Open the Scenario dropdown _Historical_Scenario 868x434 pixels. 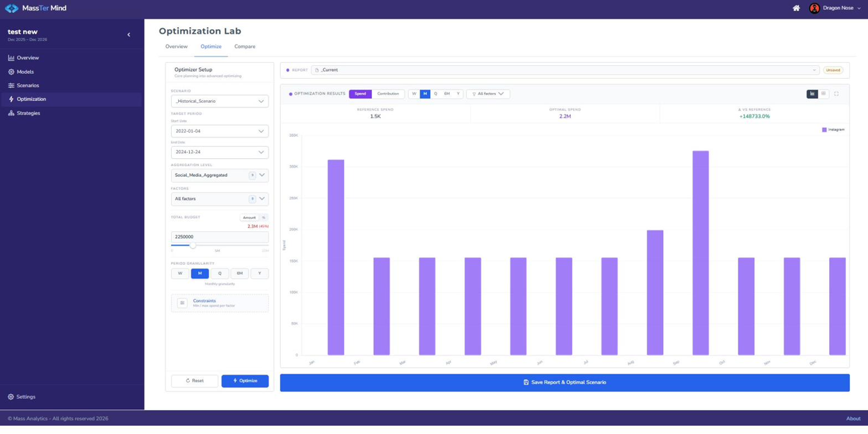220,101
